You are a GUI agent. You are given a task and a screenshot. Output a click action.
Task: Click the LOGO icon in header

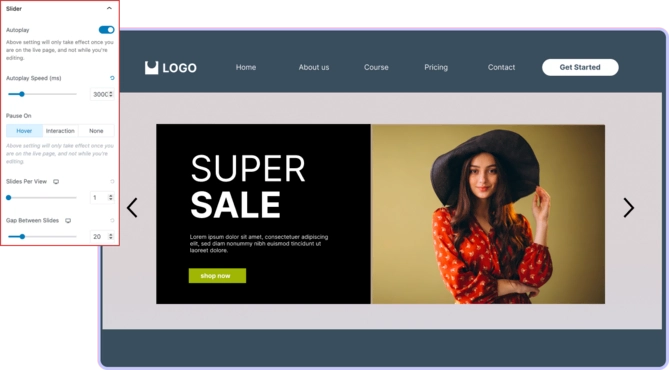tap(151, 67)
